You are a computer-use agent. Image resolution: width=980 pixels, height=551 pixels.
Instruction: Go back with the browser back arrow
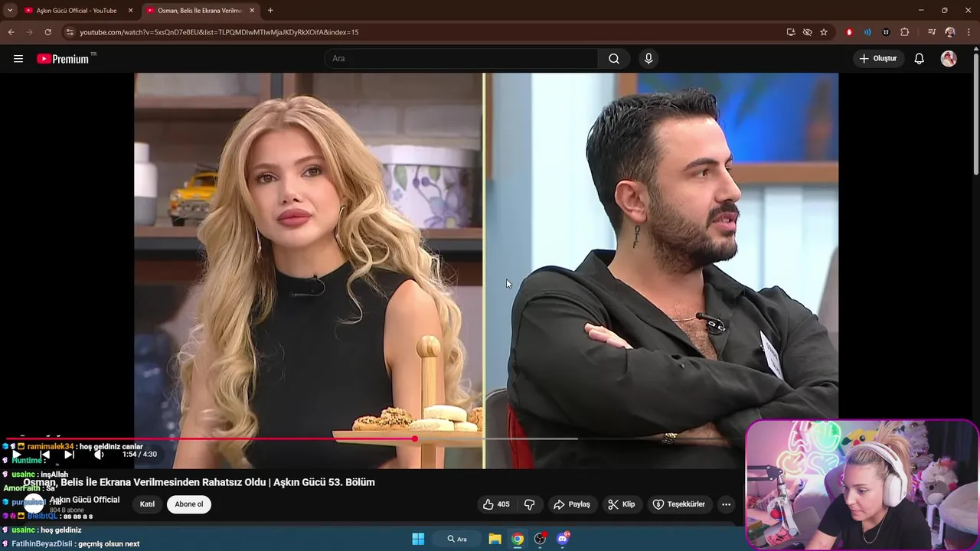click(x=11, y=32)
